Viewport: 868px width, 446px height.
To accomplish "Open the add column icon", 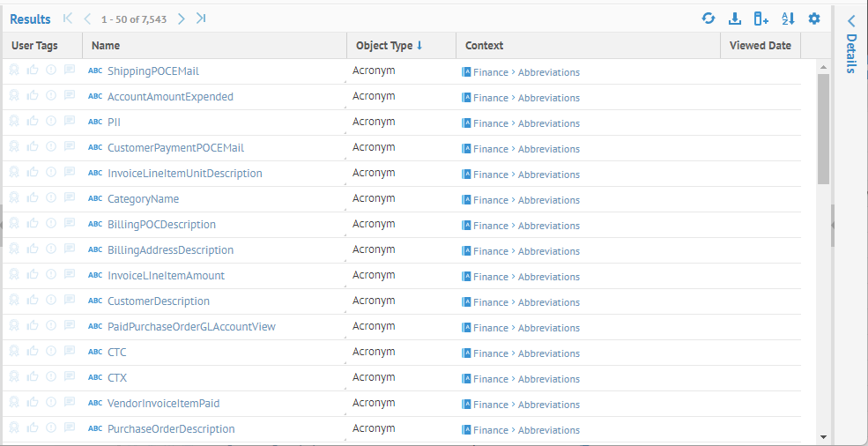I will pyautogui.click(x=761, y=19).
